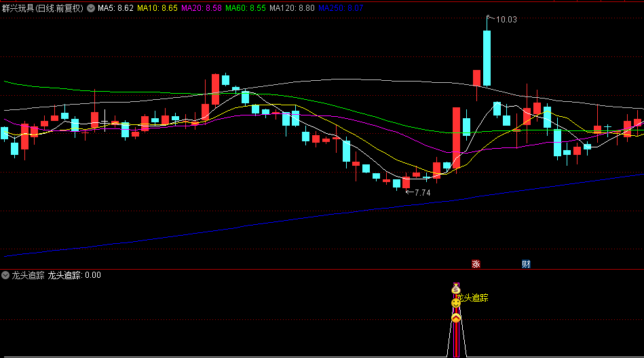Screen dimensions: 644x358
Task: Click the 7.74 low price label
Action: click(x=423, y=193)
